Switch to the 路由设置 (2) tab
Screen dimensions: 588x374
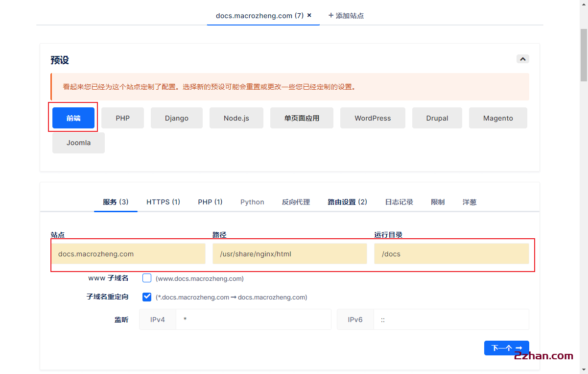(347, 201)
